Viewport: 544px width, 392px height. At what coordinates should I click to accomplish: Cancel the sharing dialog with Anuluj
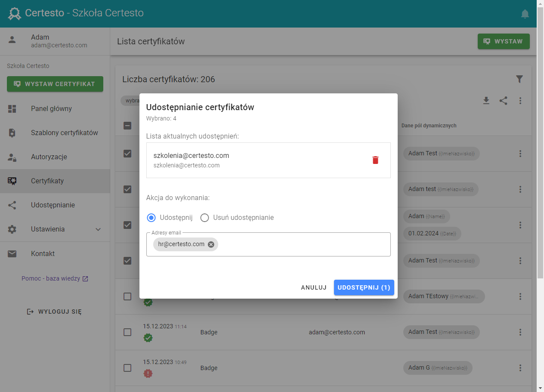(x=314, y=287)
